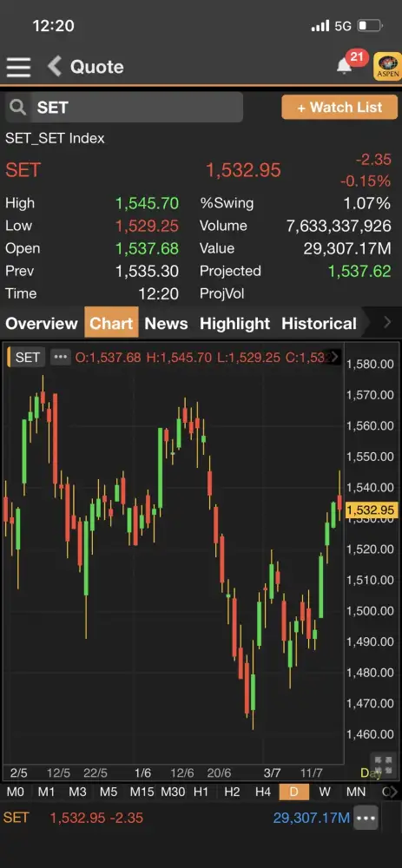
Task: Tap the fullscreen chart expand icon
Action: (x=383, y=766)
